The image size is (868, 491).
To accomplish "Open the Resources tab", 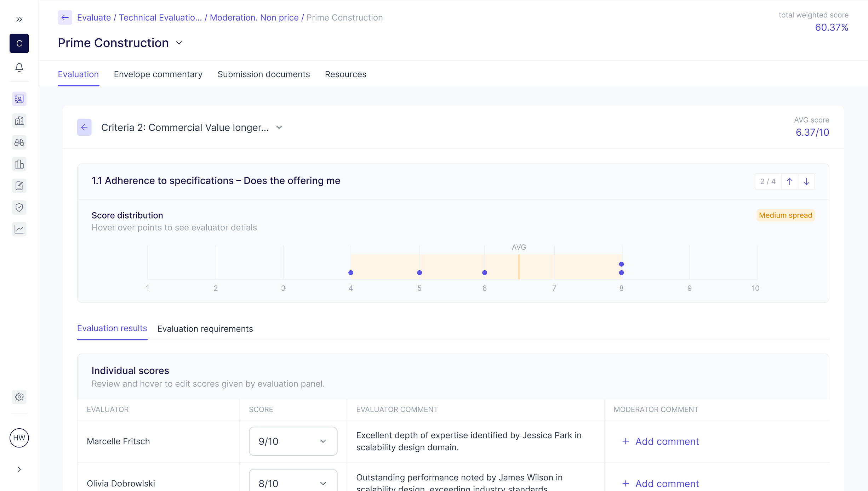I will point(346,74).
